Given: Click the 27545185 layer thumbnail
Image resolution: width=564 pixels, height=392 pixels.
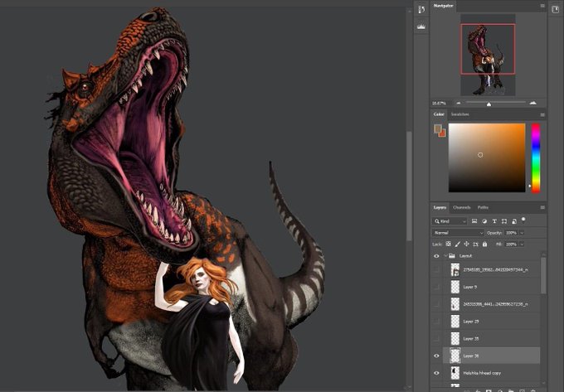Looking at the screenshot, I should click(455, 269).
